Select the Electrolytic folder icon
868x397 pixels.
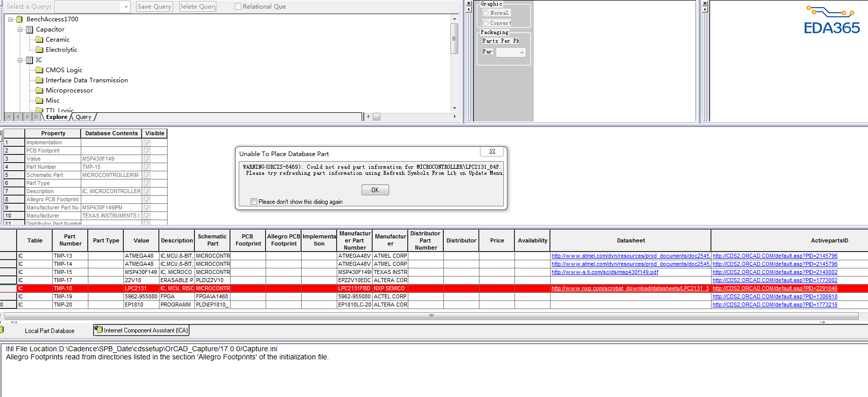coord(40,50)
